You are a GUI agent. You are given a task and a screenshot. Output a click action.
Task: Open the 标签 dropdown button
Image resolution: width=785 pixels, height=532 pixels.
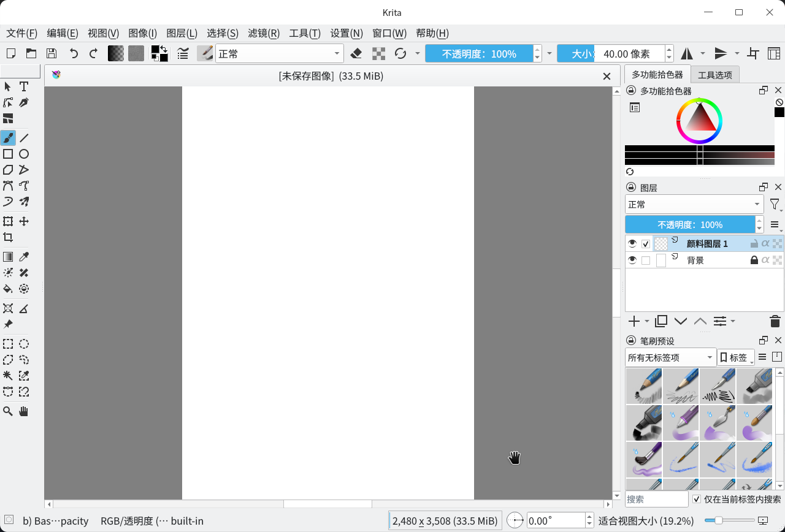736,357
